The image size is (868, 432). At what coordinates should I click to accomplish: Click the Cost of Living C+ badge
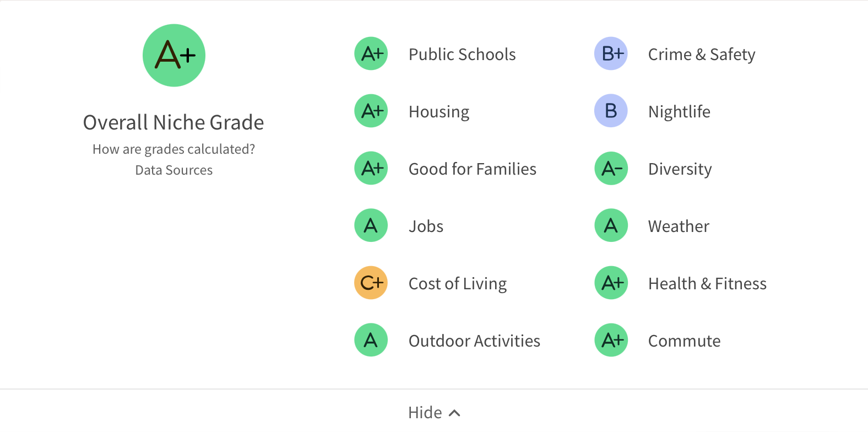coord(371,283)
